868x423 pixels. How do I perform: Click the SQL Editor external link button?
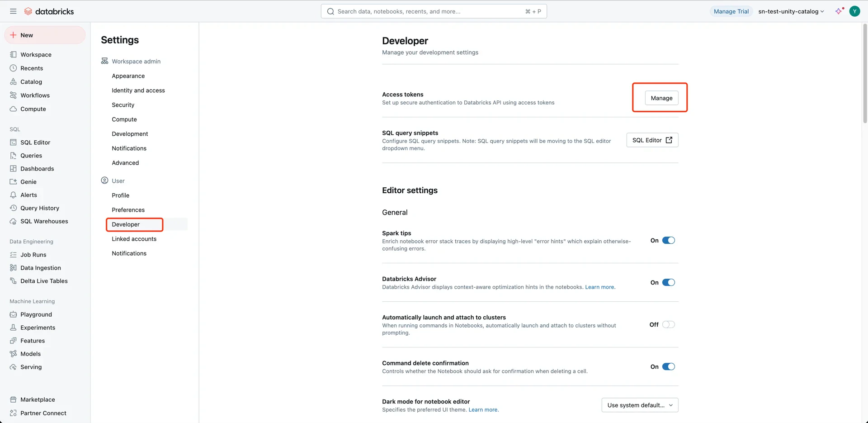(652, 140)
